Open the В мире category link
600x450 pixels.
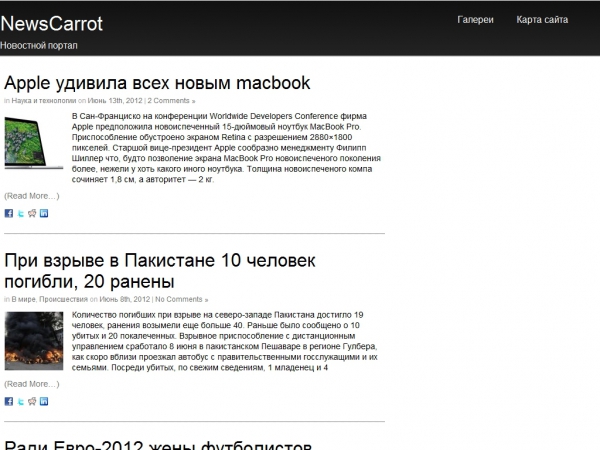pos(23,299)
